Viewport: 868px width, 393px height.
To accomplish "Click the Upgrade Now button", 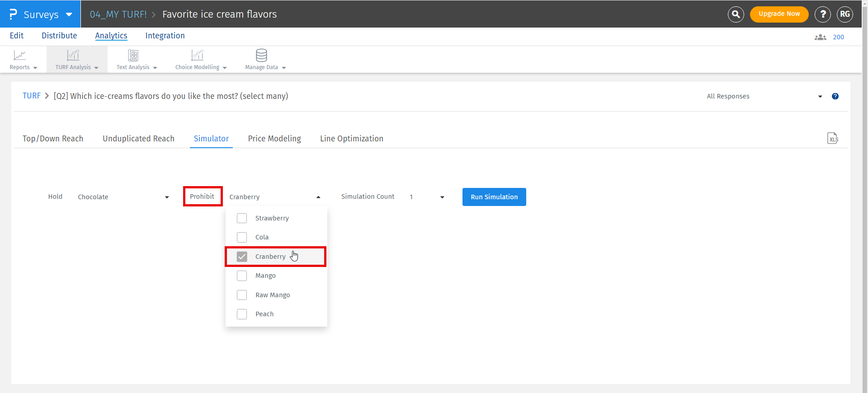I will [x=779, y=14].
